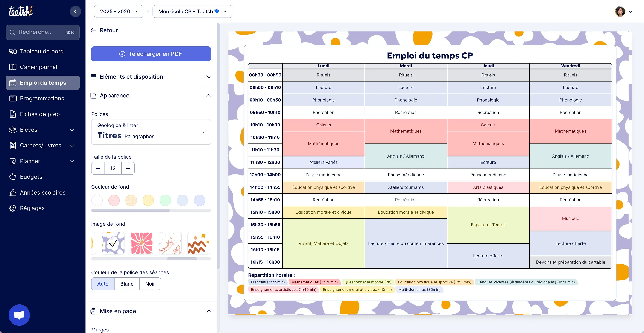Open the Mon école CP class dropdown
The image size is (644, 333).
point(192,12)
